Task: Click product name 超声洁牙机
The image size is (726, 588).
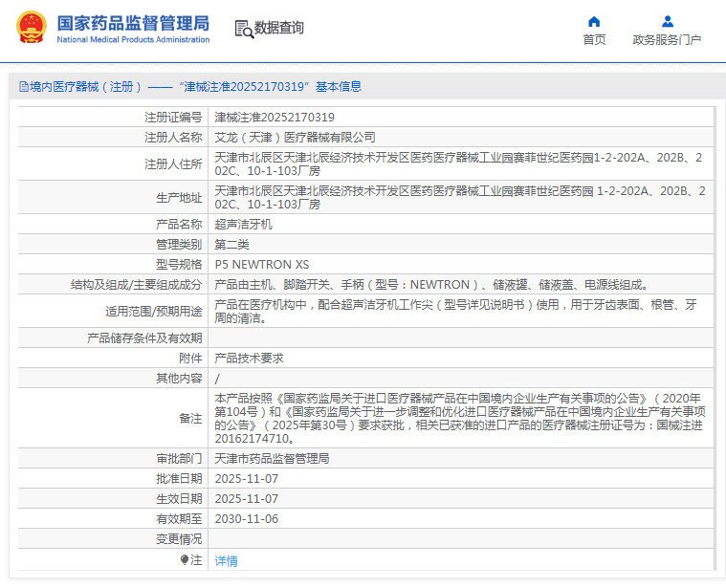Action: click(243, 224)
